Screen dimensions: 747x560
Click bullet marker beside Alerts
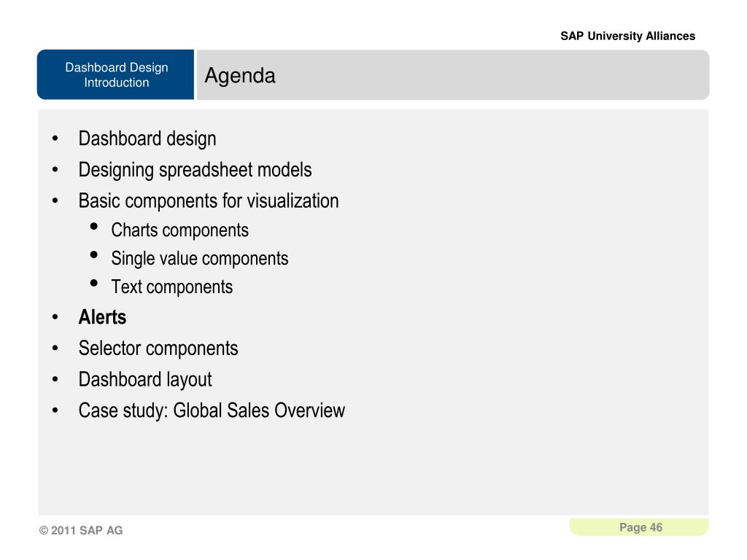[x=55, y=317]
